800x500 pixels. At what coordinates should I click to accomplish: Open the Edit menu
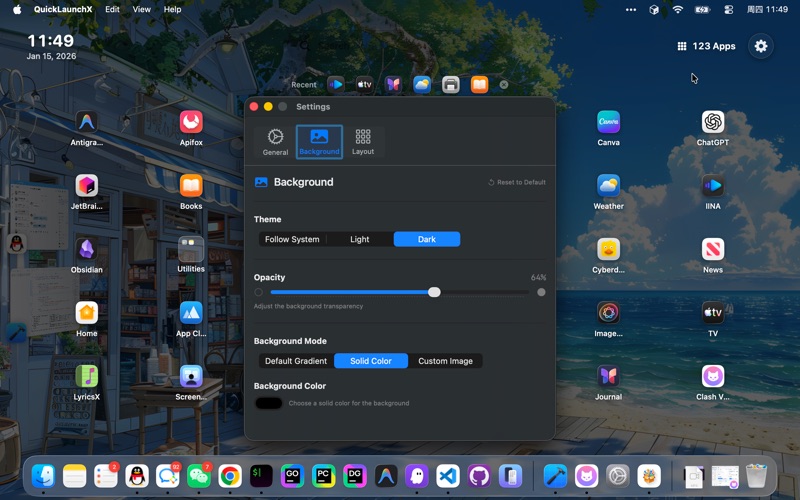tap(112, 9)
